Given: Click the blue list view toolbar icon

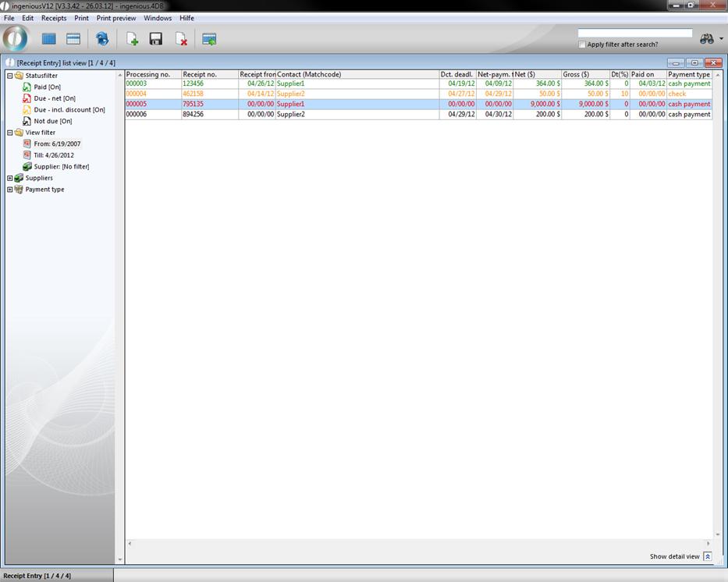Looking at the screenshot, I should 49,39.
